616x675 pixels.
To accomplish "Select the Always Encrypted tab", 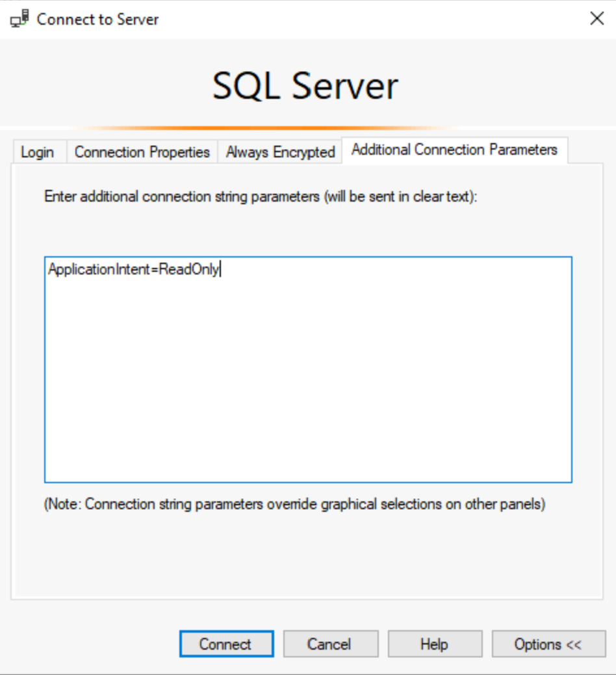I will click(x=280, y=152).
